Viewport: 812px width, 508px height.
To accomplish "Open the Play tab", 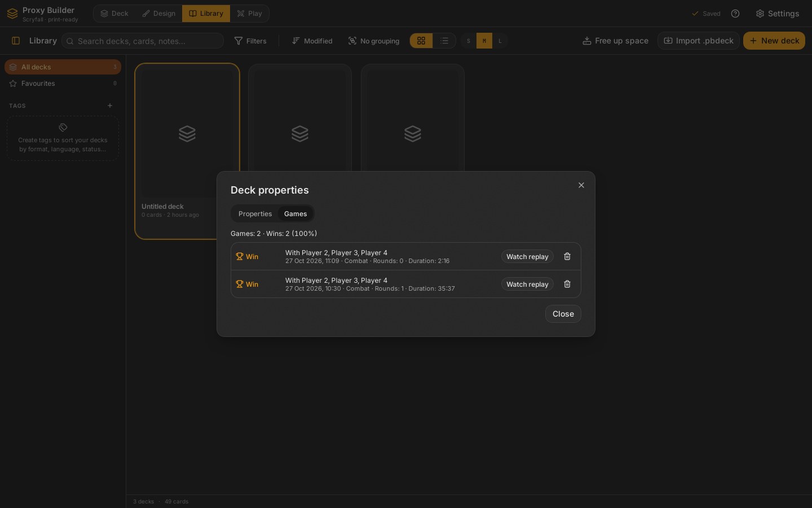I will [249, 14].
